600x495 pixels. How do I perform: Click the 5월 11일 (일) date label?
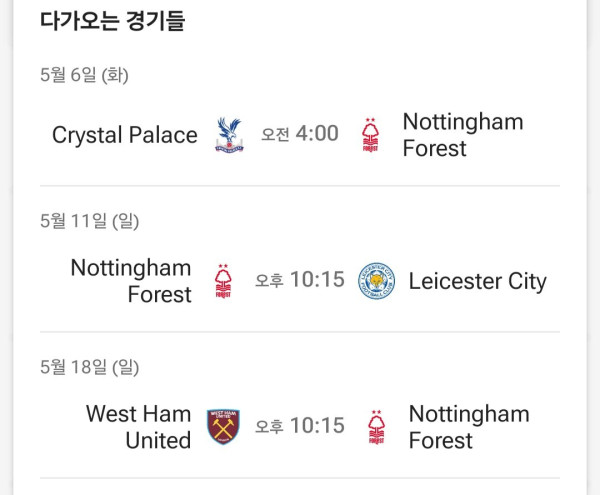(x=90, y=221)
